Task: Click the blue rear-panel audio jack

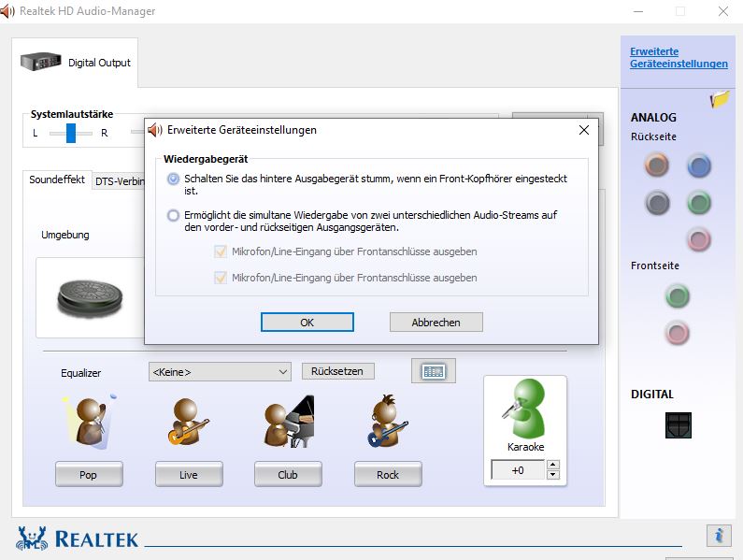Action: 699,166
